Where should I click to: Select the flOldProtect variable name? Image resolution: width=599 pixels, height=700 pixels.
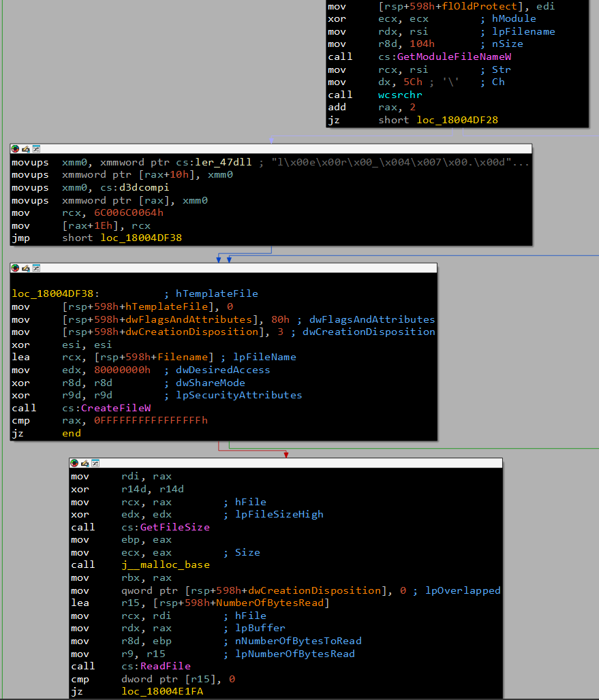point(479,6)
